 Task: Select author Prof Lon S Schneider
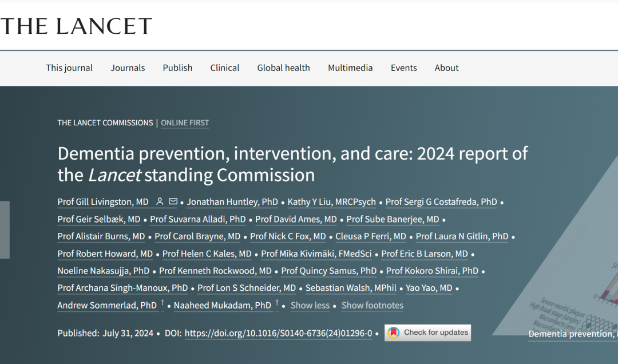coord(247,288)
